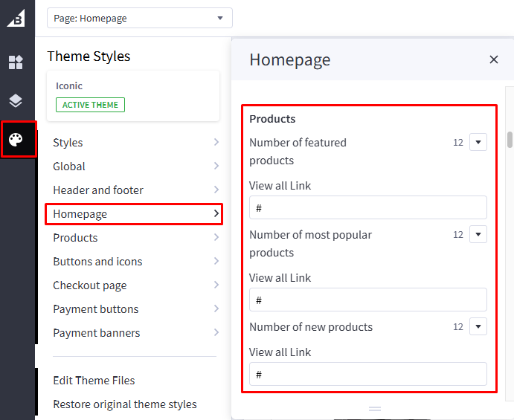
Task: Expand the Global settings section
Action: tap(134, 167)
